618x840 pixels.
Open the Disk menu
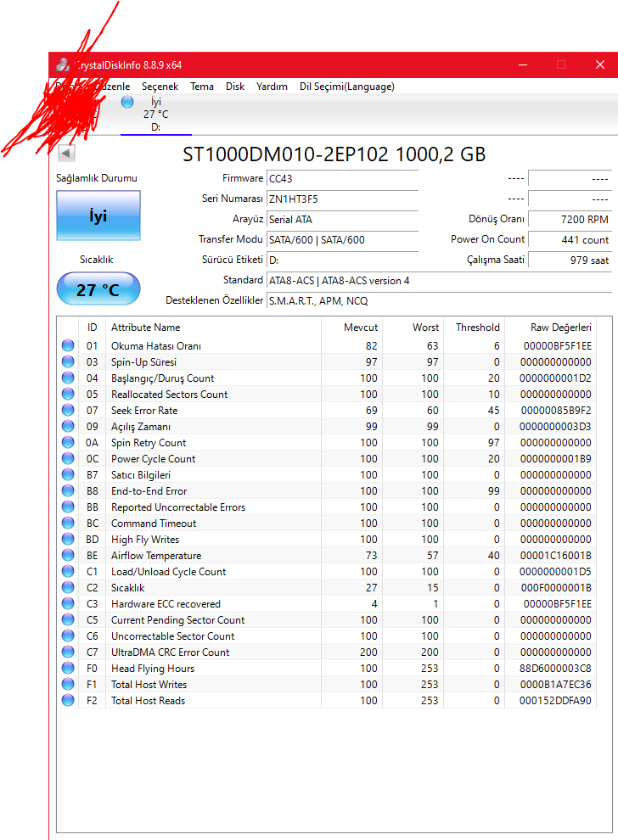coord(235,87)
